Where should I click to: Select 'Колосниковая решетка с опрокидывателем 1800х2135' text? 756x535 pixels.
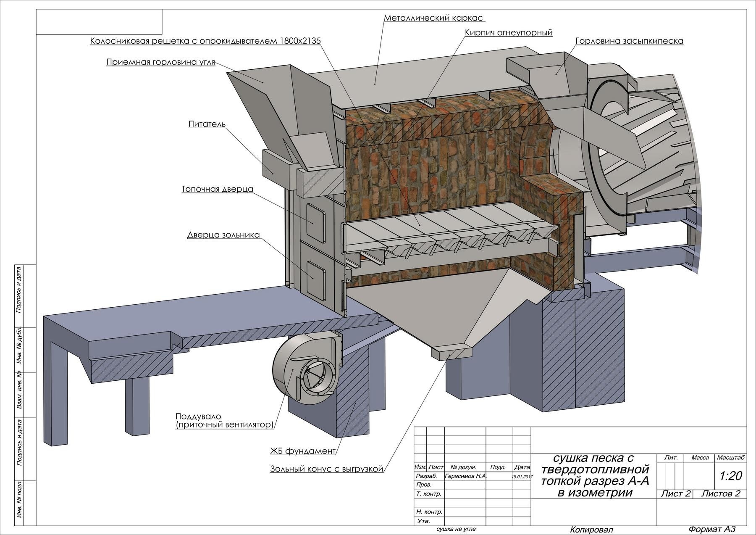tap(205, 41)
